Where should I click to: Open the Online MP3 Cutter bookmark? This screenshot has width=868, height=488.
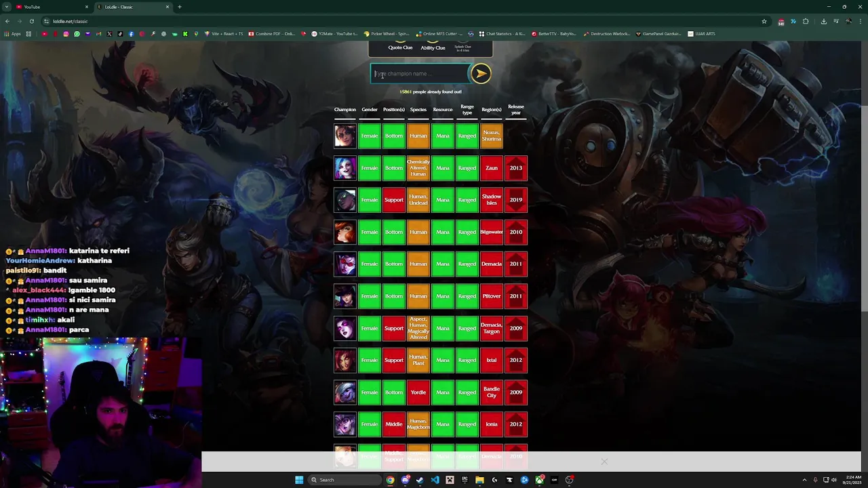tap(440, 34)
